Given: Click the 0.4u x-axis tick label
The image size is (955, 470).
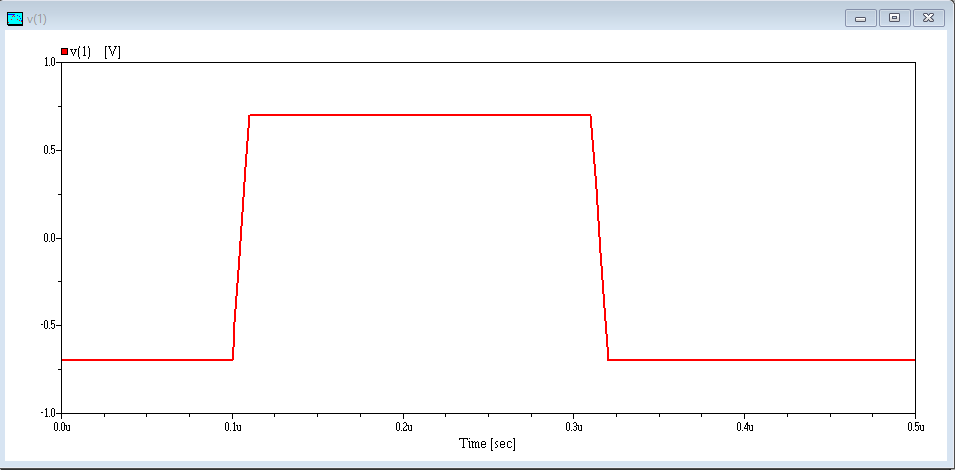Looking at the screenshot, I should coord(744,427).
